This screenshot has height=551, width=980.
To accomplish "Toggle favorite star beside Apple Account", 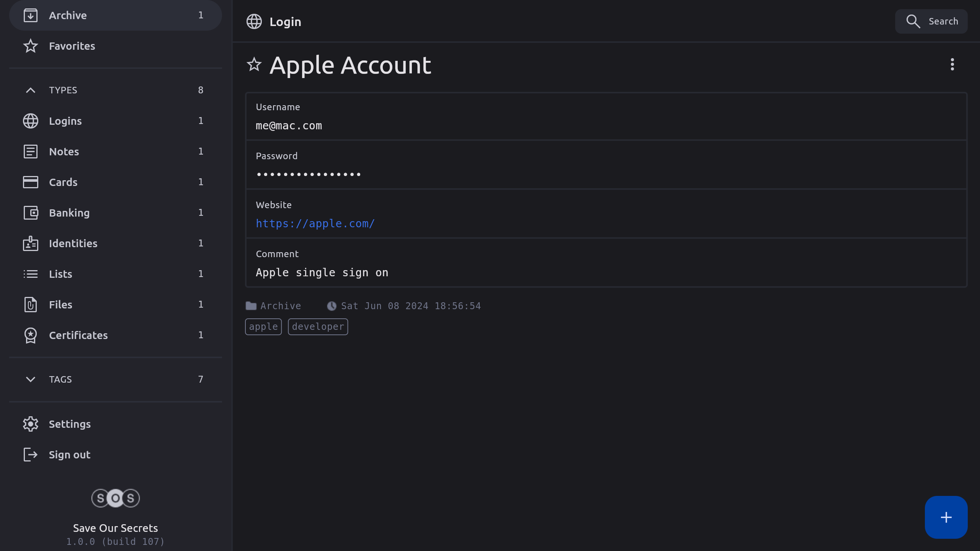I will pyautogui.click(x=254, y=64).
